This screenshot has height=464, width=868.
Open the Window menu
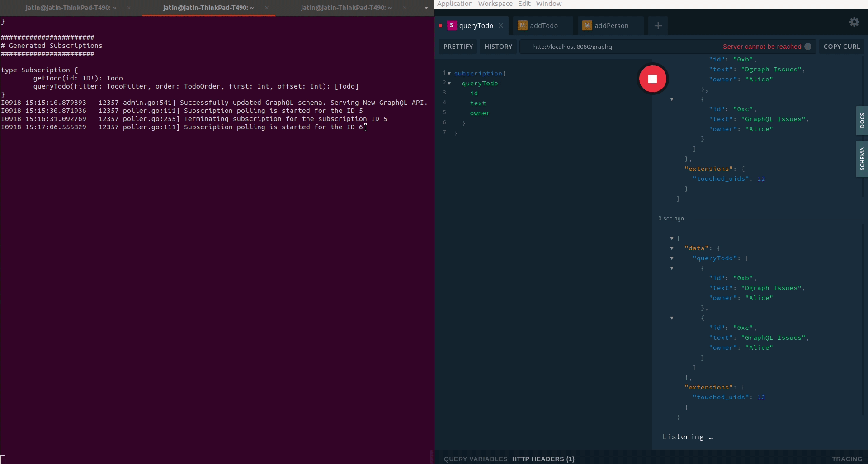(x=549, y=4)
